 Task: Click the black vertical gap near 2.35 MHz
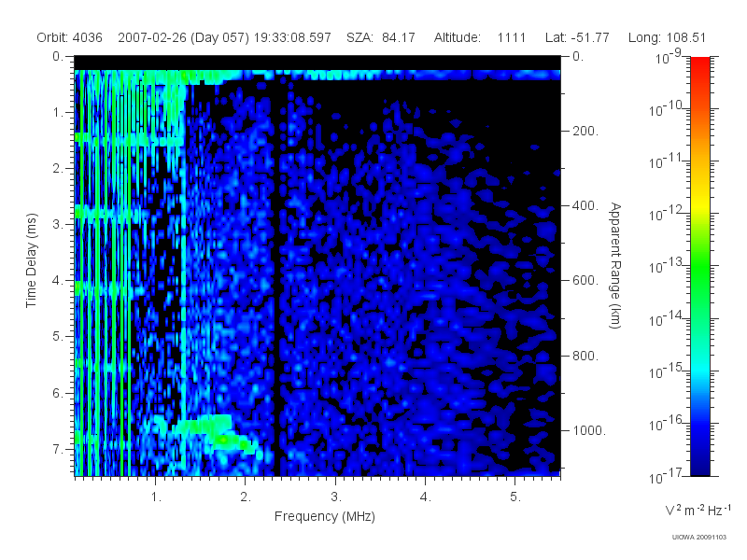click(276, 276)
